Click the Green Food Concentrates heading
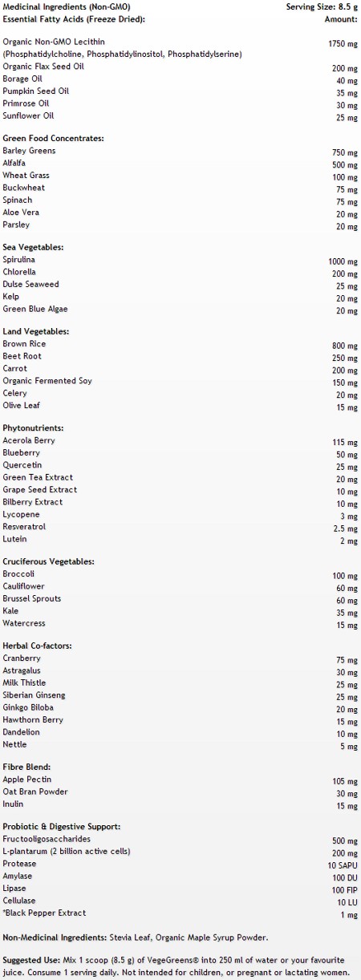The height and width of the screenshot is (980, 361). click(x=54, y=139)
